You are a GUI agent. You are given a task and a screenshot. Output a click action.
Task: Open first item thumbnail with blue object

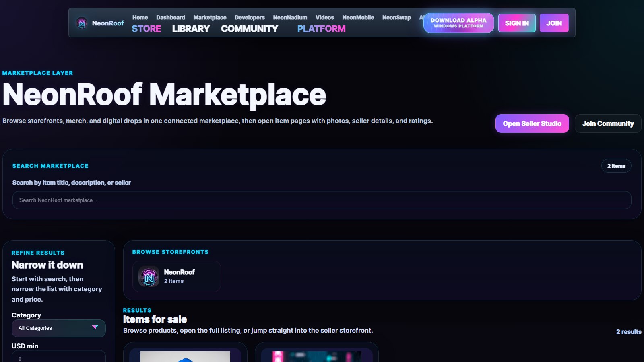tap(185, 356)
